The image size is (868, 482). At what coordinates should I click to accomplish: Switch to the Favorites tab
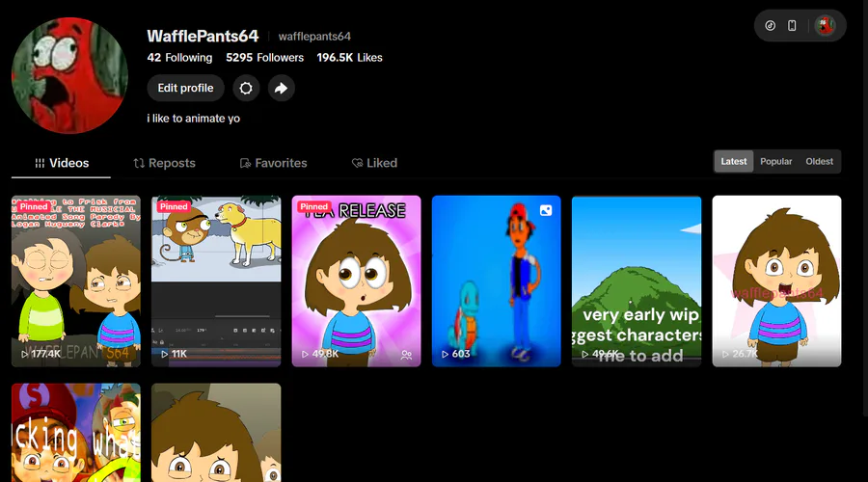[274, 163]
